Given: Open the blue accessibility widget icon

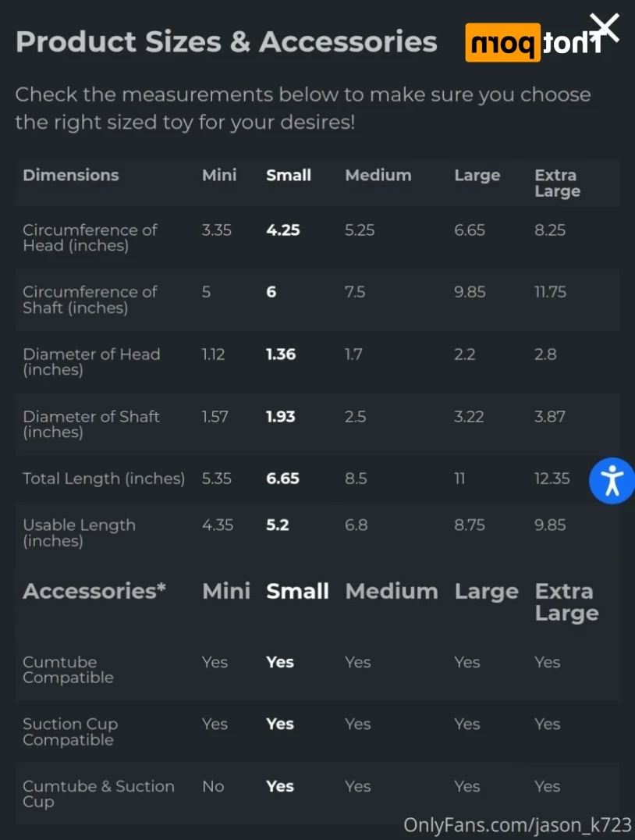Looking at the screenshot, I should (x=612, y=481).
